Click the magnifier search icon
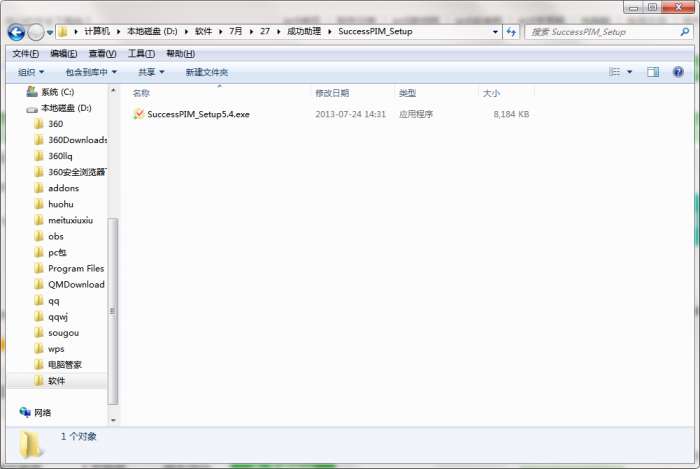Viewport: 700px width, 469px height. pos(684,32)
